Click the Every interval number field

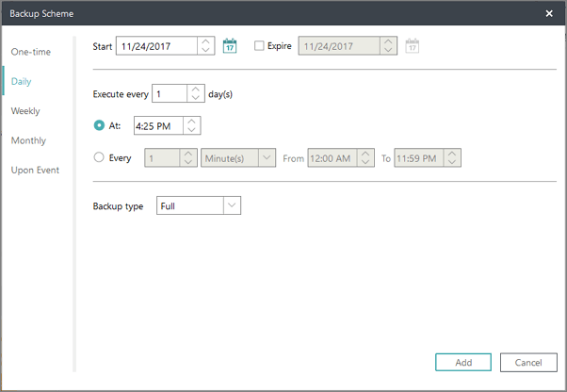pos(162,157)
